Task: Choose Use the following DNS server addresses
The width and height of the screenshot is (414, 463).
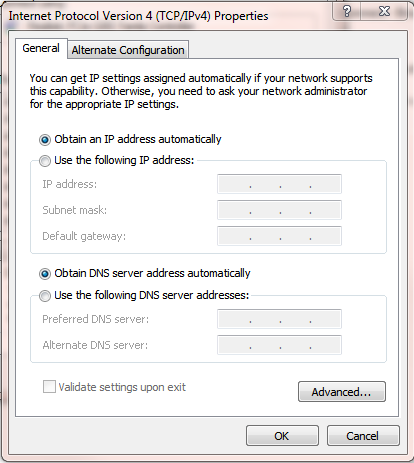Action: (45, 296)
